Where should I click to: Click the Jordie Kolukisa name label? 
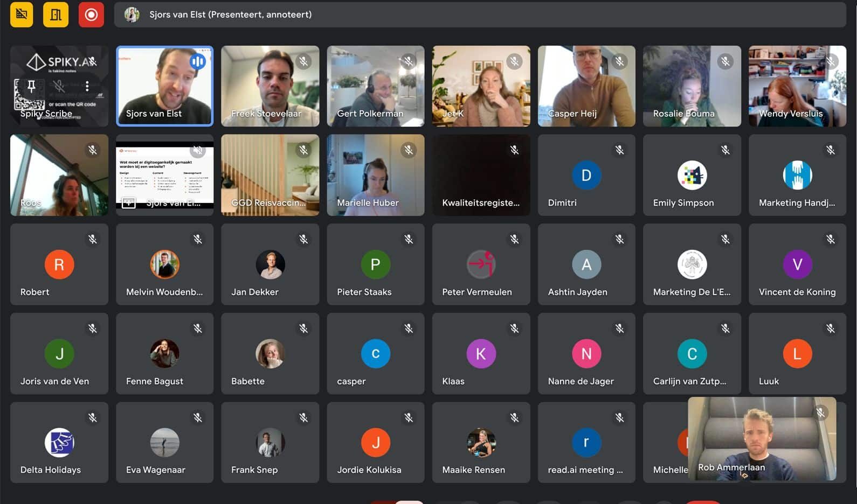click(x=369, y=470)
